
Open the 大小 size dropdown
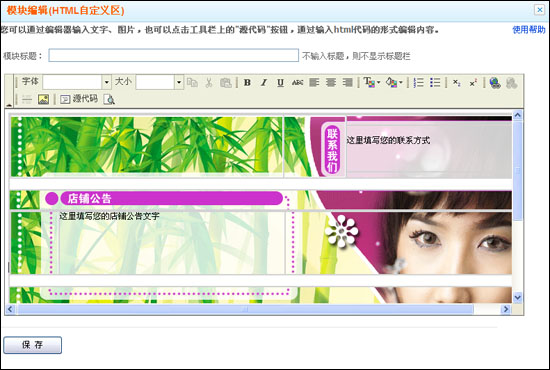[179, 82]
